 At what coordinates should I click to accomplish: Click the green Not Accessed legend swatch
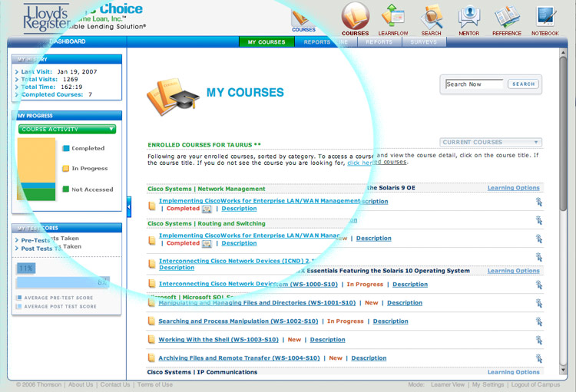point(66,189)
